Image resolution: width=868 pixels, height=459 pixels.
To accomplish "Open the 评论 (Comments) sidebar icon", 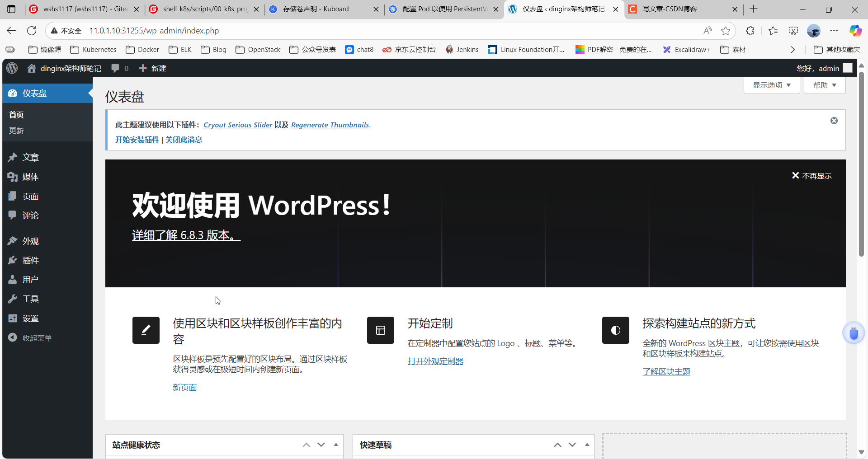I will pos(13,215).
